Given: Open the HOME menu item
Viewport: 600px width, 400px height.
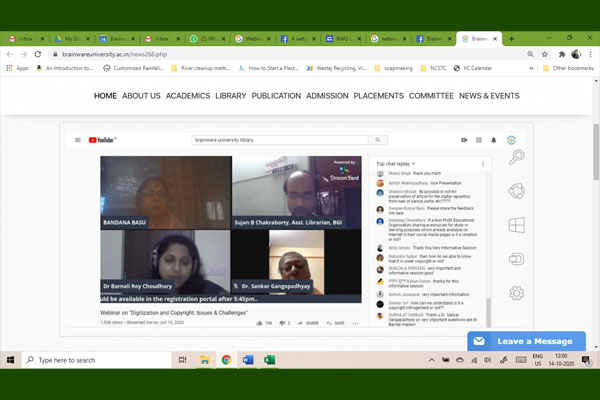Looking at the screenshot, I should pyautogui.click(x=105, y=96).
